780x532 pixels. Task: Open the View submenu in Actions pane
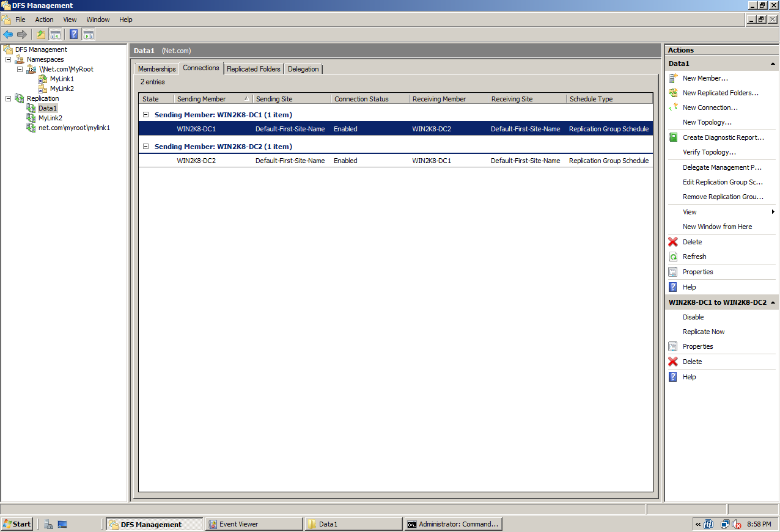pos(690,212)
